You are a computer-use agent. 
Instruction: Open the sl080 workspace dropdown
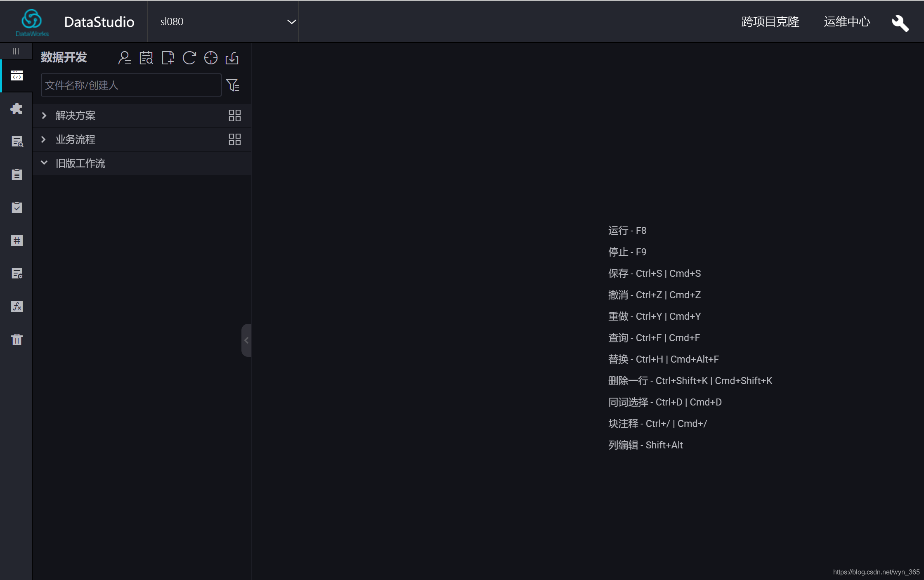point(223,22)
